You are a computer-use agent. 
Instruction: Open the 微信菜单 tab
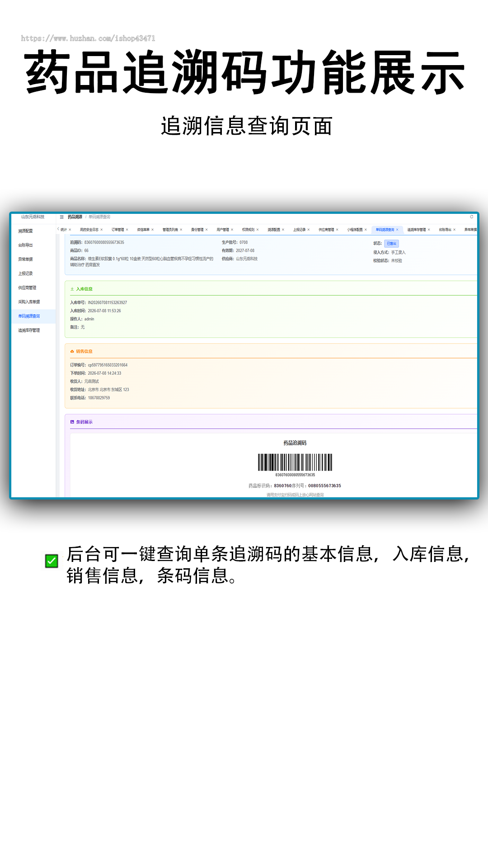click(143, 230)
